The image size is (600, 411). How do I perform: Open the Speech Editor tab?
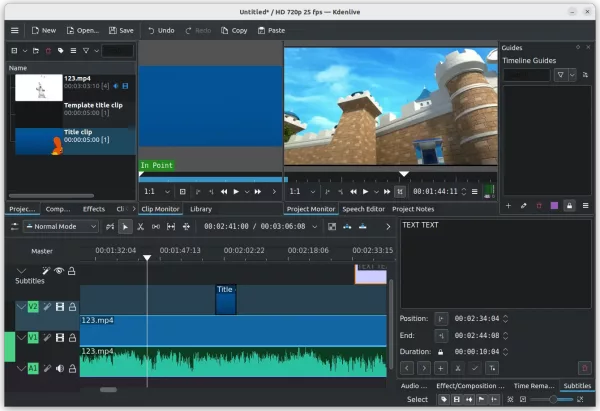pyautogui.click(x=363, y=209)
